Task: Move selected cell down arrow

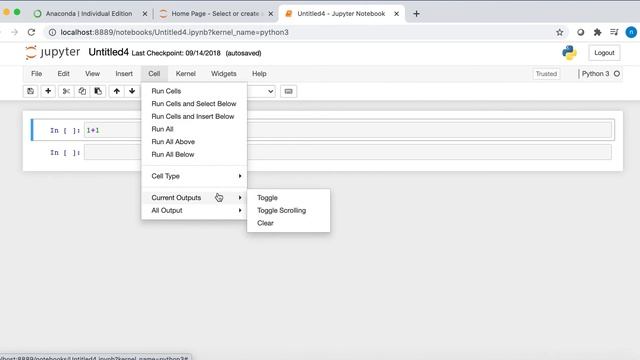Action: (x=132, y=91)
